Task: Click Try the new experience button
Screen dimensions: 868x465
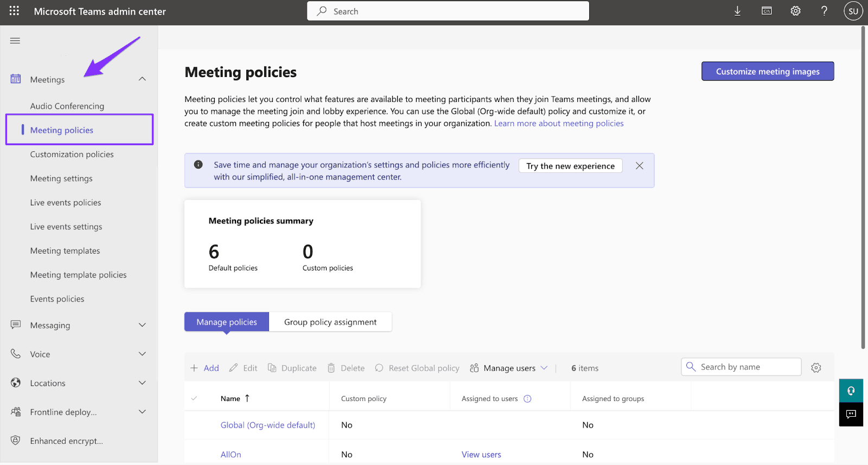Action: [x=571, y=166]
